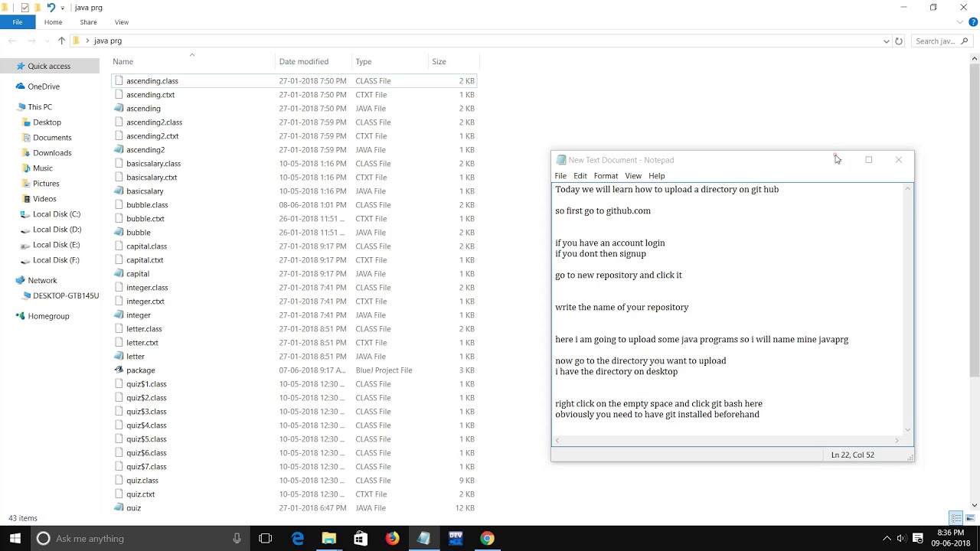Launch Microsoft Store from the taskbar

tap(360, 538)
